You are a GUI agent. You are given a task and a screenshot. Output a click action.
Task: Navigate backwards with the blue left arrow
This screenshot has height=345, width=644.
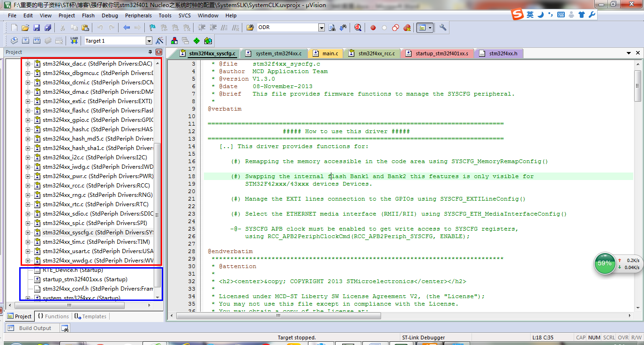127,28
